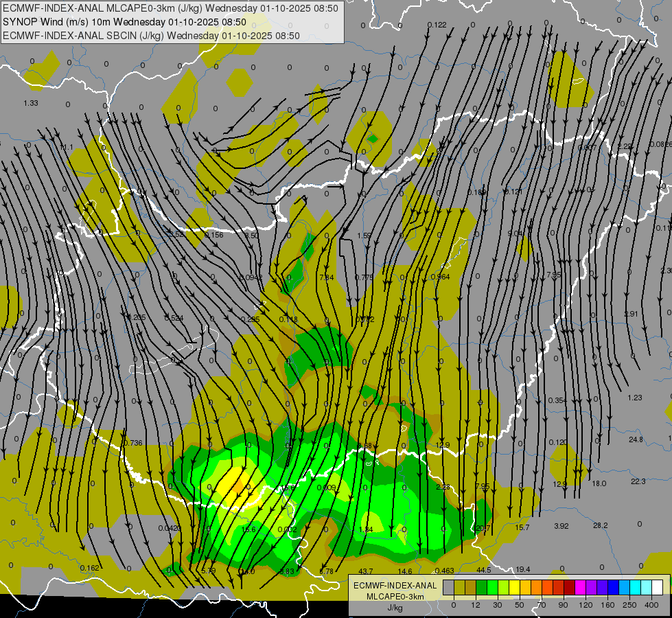
Task: Click the map value 11.1
Action: coord(67,147)
